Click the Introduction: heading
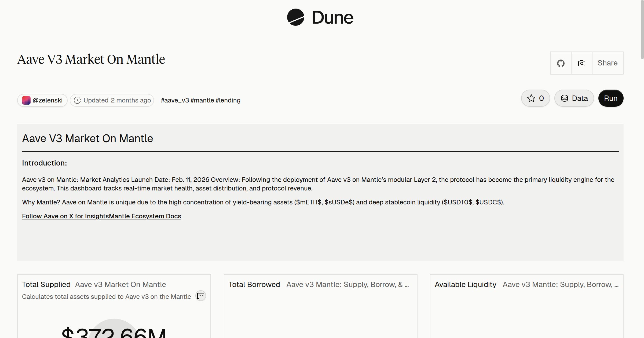This screenshot has width=644, height=338. point(45,163)
